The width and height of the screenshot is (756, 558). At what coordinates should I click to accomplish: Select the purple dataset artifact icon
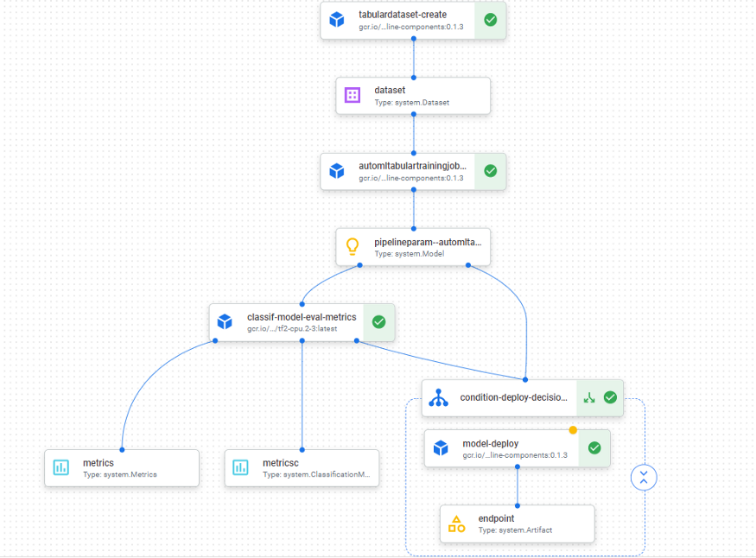(351, 95)
